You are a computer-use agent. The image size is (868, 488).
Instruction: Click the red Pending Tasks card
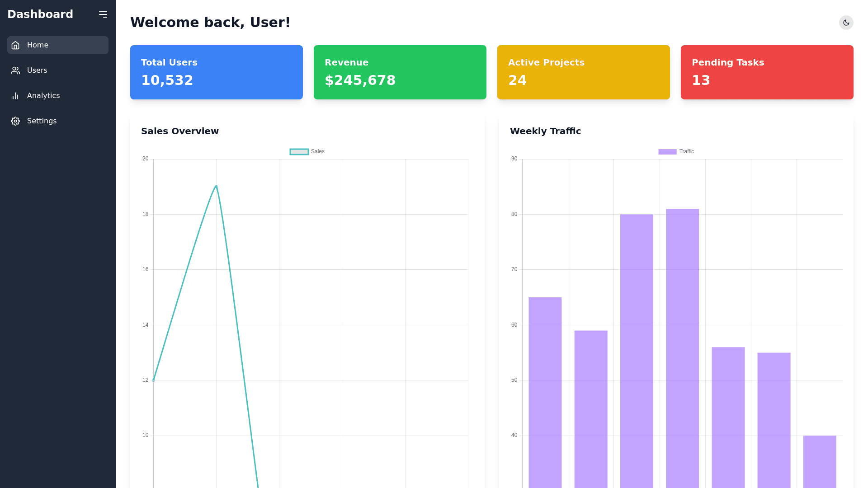point(767,72)
